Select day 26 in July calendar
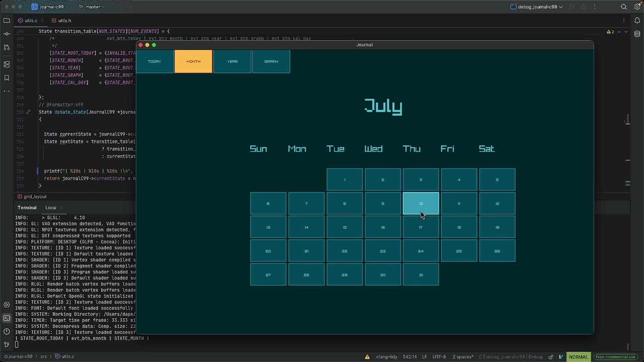 pyautogui.click(x=497, y=251)
